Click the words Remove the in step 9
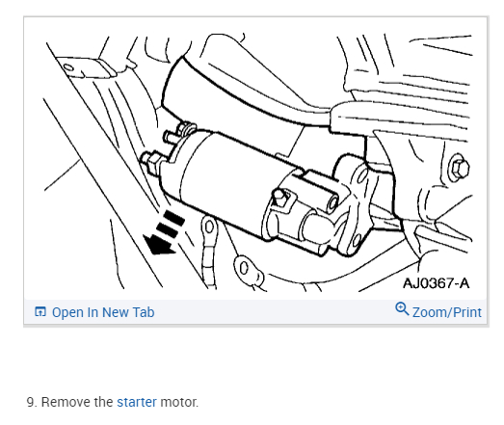504x425 pixels. [x=77, y=402]
